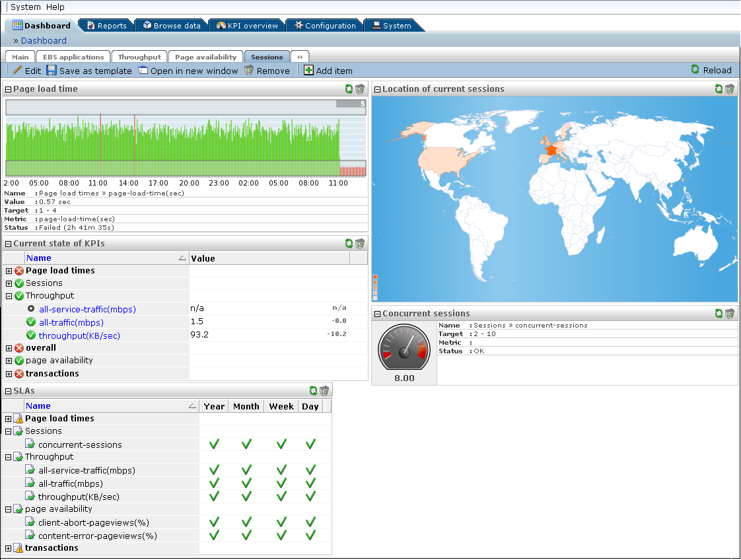Open the Browse data tab

coord(172,26)
